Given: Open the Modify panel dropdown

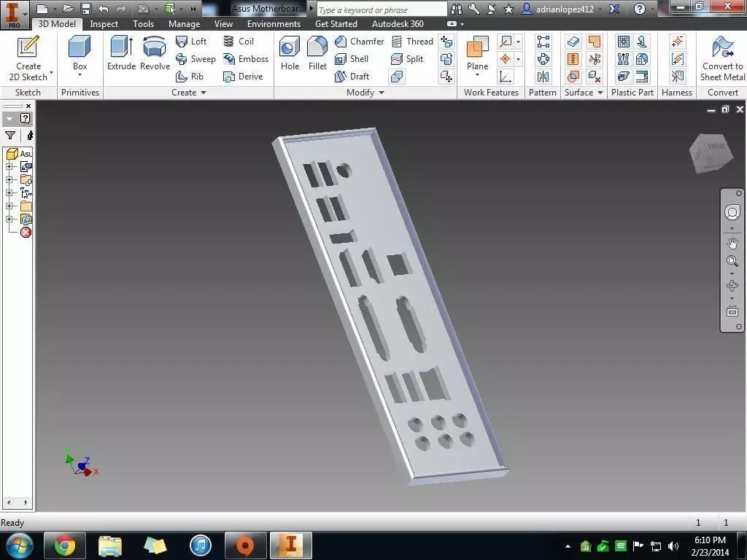Looking at the screenshot, I should pyautogui.click(x=365, y=93).
